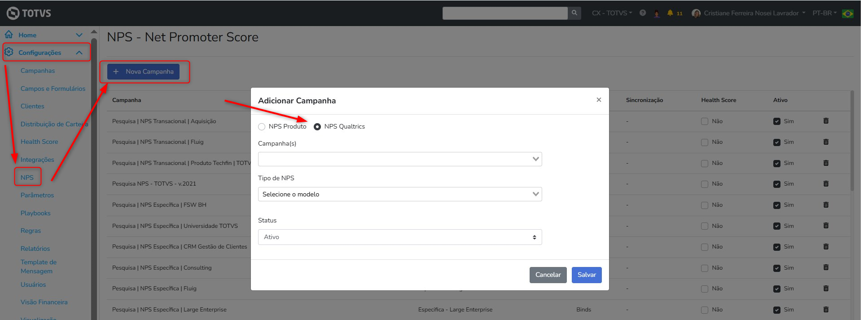Open the notifications bell icon
This screenshot has width=868, height=320.
click(x=670, y=13)
